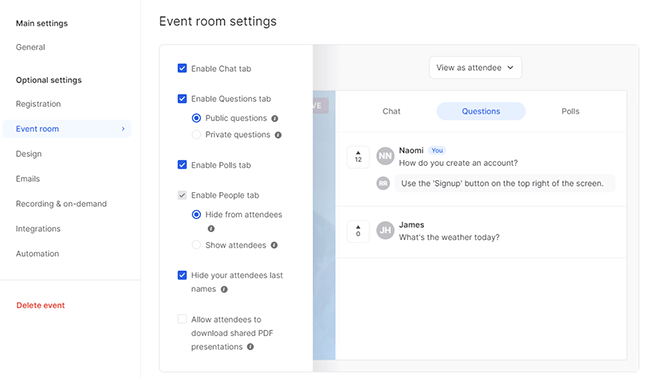Select Private questions radio option
650x379 pixels.
tap(196, 134)
